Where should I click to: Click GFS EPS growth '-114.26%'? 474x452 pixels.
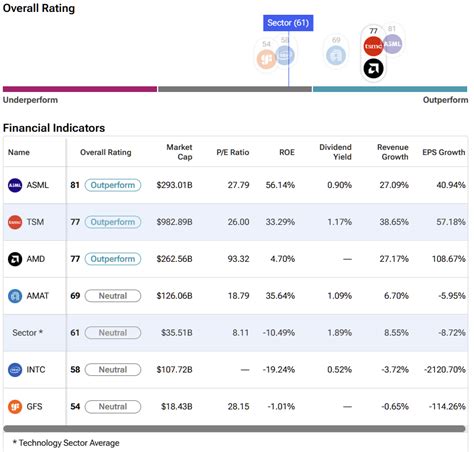pyautogui.click(x=447, y=407)
